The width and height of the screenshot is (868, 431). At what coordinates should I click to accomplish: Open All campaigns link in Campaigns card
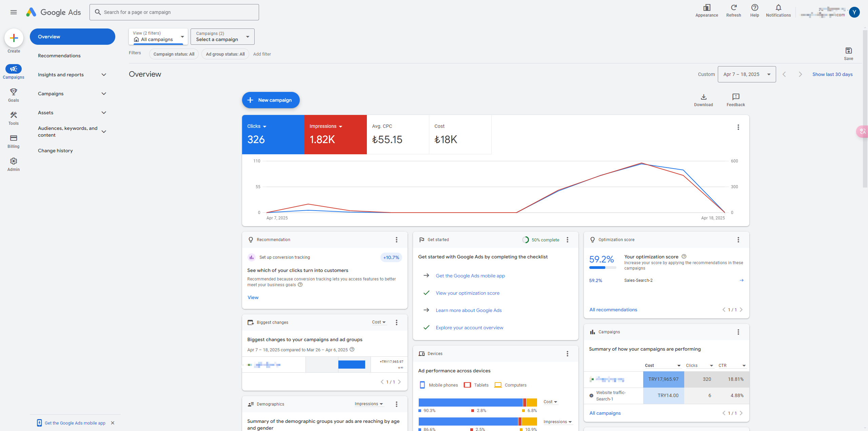point(605,413)
